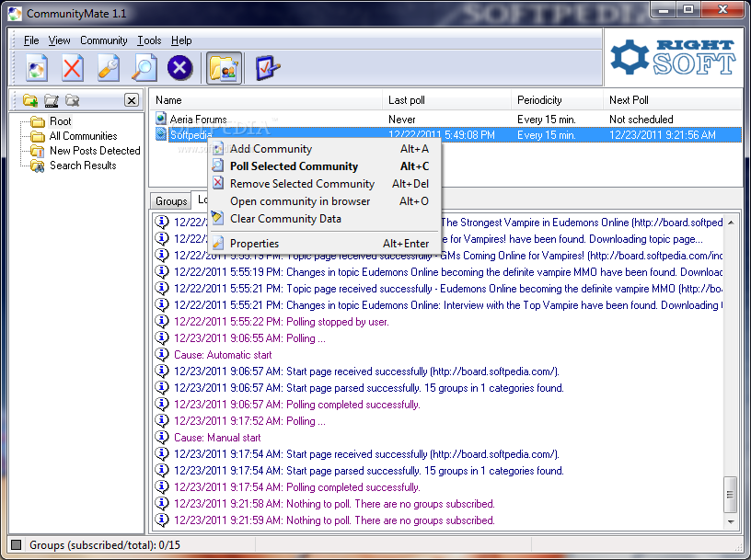Image resolution: width=751 pixels, height=560 pixels.
Task: Click the status bar square icon
Action: (x=17, y=544)
